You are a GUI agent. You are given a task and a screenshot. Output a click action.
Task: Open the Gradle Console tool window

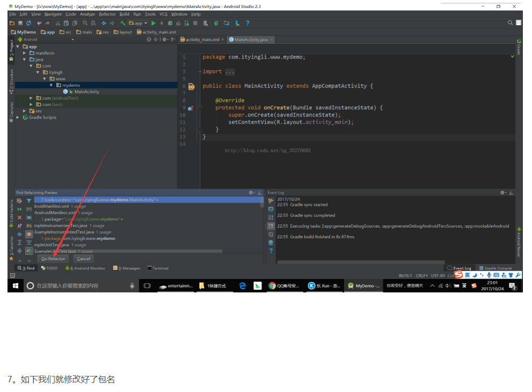[496, 268]
